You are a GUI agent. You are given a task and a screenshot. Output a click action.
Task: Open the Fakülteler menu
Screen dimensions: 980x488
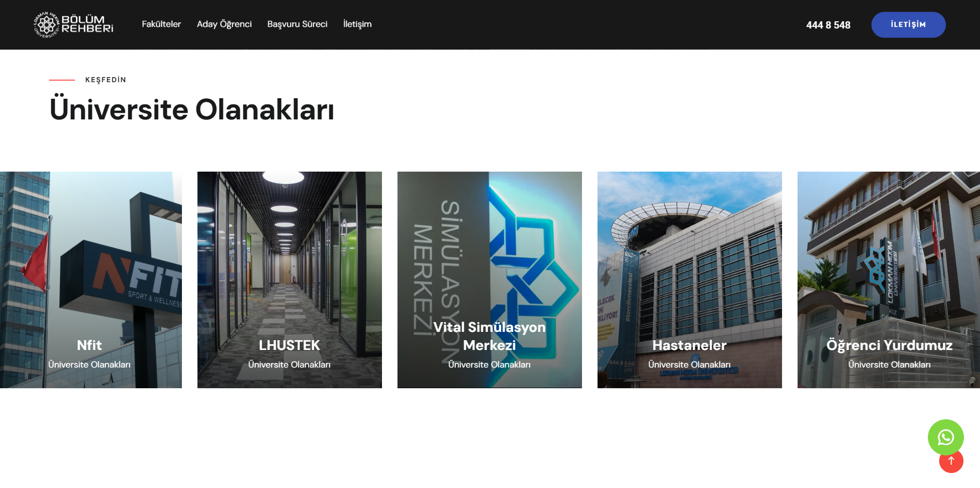point(161,24)
